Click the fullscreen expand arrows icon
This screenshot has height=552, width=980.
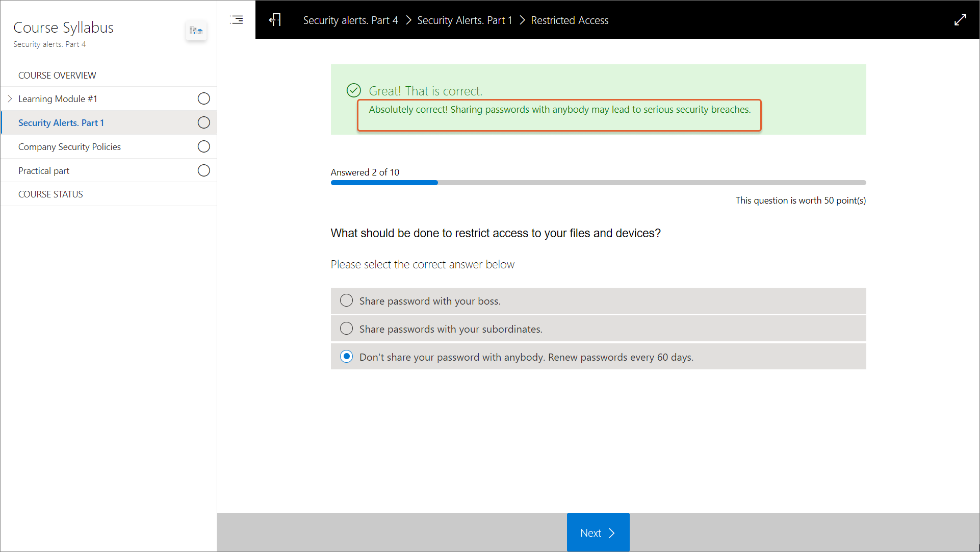pyautogui.click(x=960, y=20)
